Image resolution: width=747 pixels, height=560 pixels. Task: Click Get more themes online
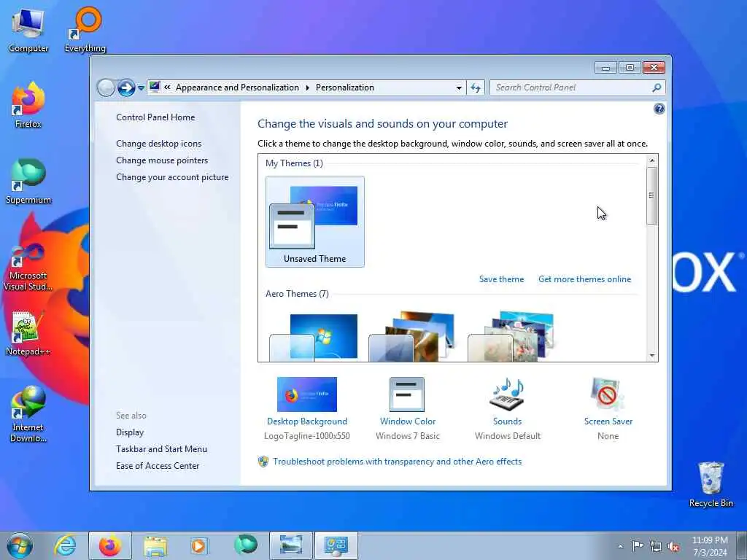point(584,279)
